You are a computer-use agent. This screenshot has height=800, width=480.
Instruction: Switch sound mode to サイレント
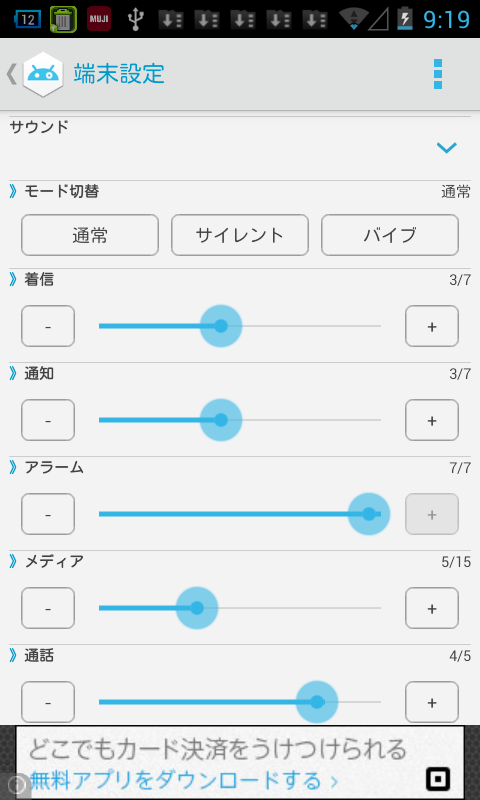click(240, 235)
